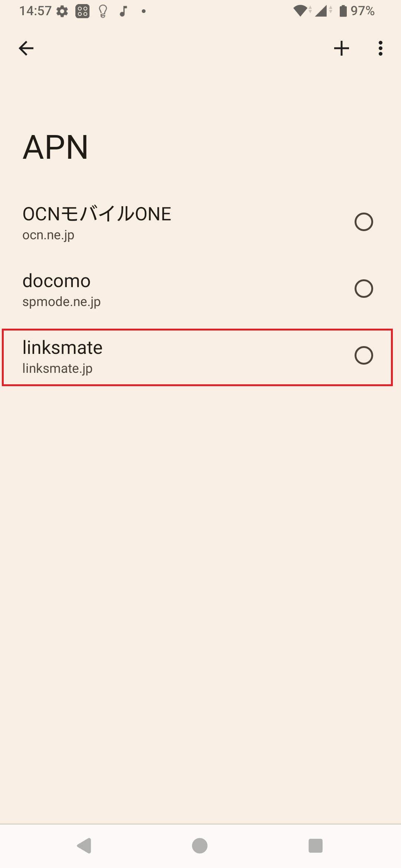Tap the lightbulb notification icon
Image resolution: width=401 pixels, height=868 pixels.
103,11
